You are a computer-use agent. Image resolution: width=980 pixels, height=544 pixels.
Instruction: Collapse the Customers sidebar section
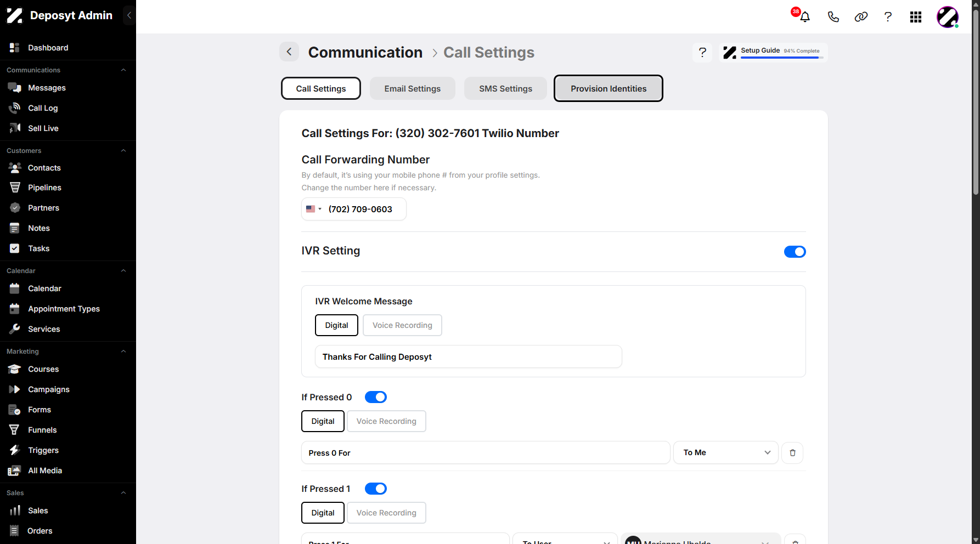pyautogui.click(x=123, y=151)
